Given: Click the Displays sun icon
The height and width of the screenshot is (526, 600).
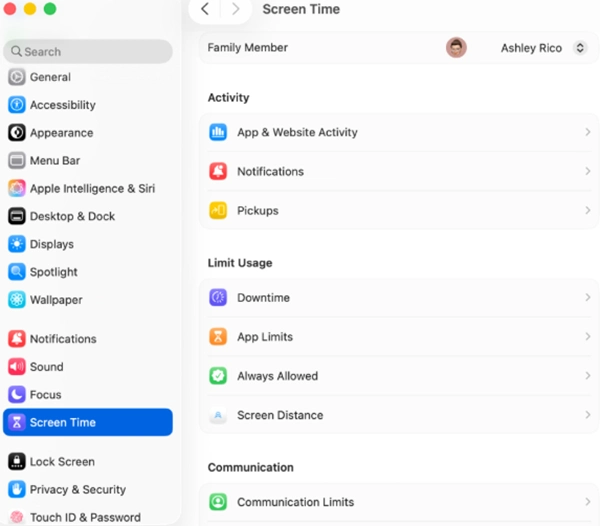Looking at the screenshot, I should (16, 244).
